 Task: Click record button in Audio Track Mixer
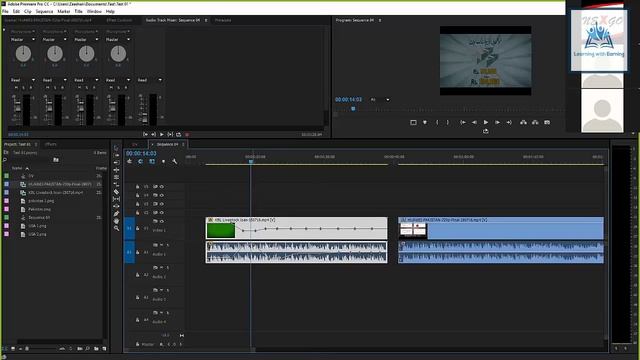click(187, 134)
